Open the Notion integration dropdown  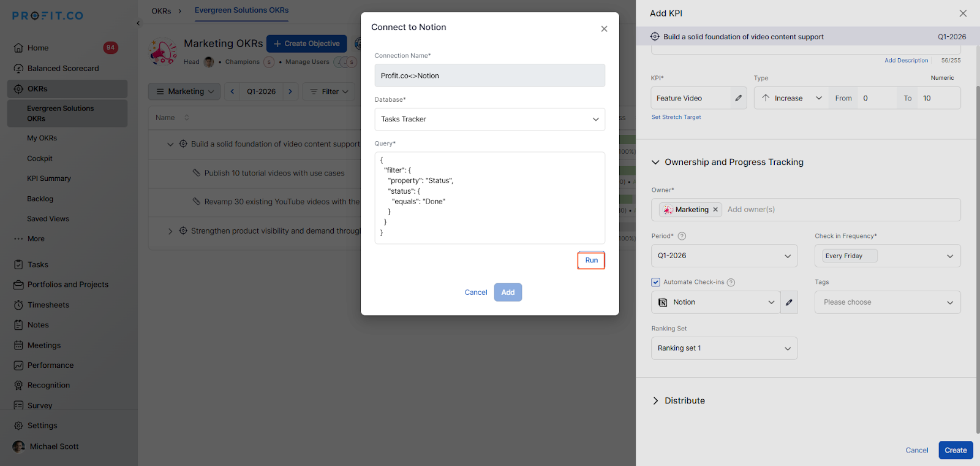[715, 302]
